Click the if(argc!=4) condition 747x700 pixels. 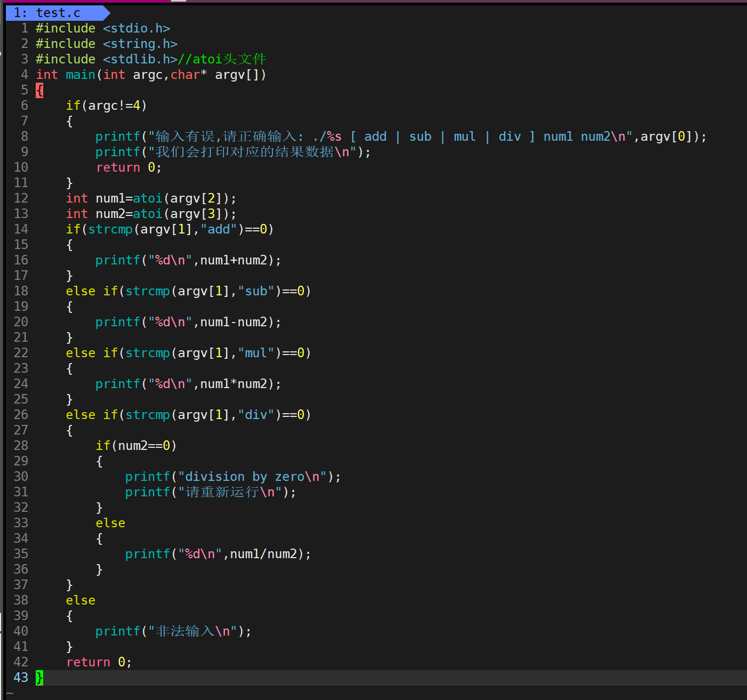pos(107,106)
